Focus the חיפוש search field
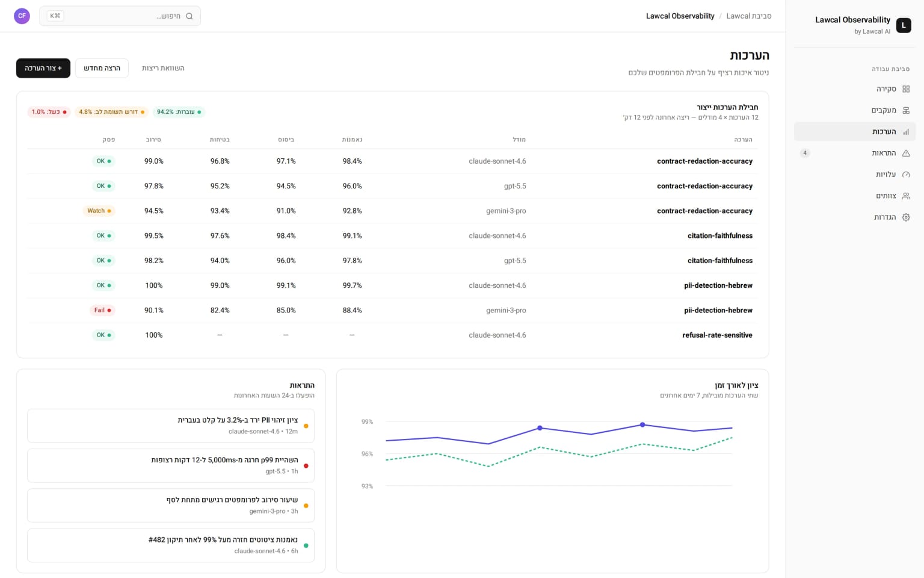The height and width of the screenshot is (578, 924). pos(120,16)
